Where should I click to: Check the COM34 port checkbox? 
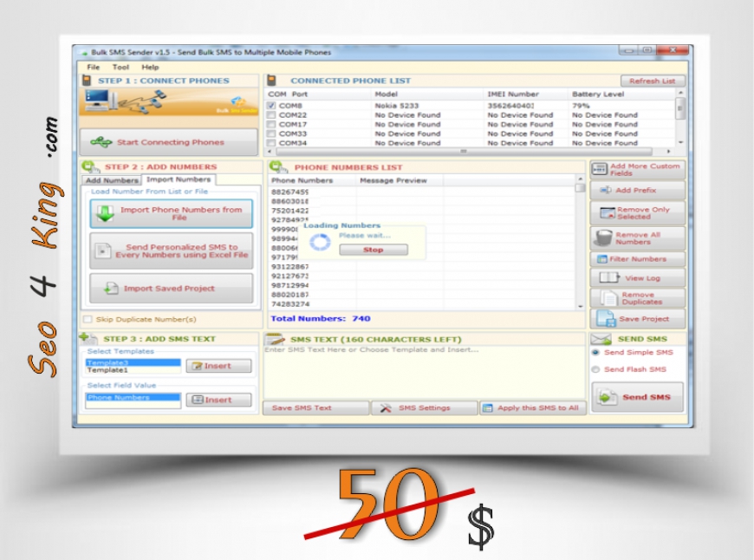(271, 143)
